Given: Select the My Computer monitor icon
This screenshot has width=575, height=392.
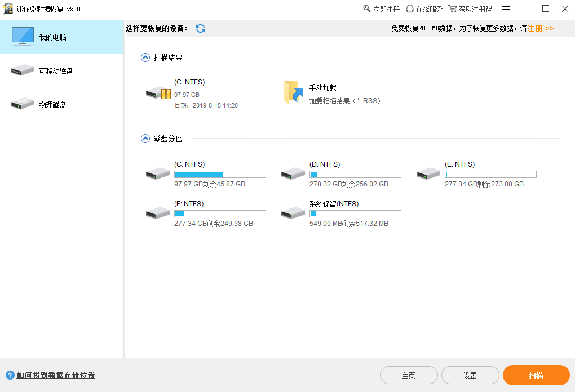Looking at the screenshot, I should click(23, 36).
